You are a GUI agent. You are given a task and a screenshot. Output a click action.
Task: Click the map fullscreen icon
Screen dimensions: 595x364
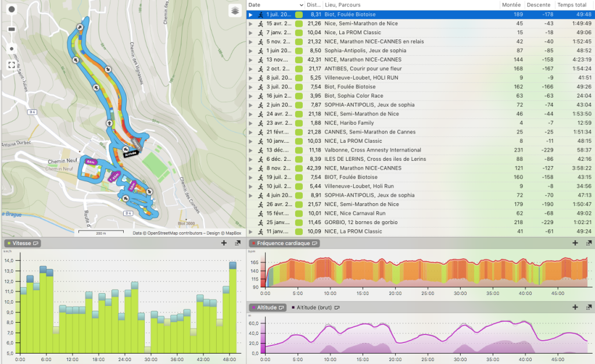point(12,65)
